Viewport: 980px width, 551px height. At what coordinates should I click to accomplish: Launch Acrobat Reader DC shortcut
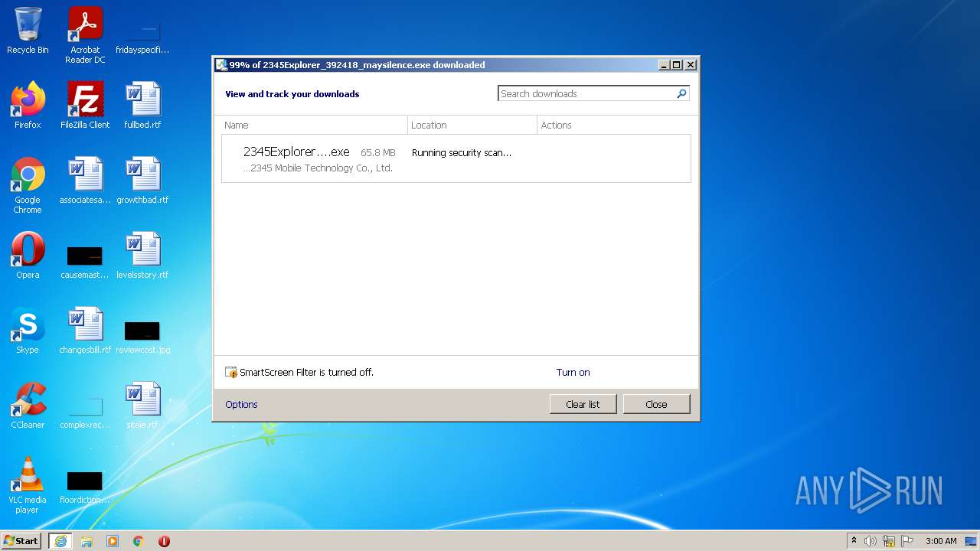[x=85, y=35]
